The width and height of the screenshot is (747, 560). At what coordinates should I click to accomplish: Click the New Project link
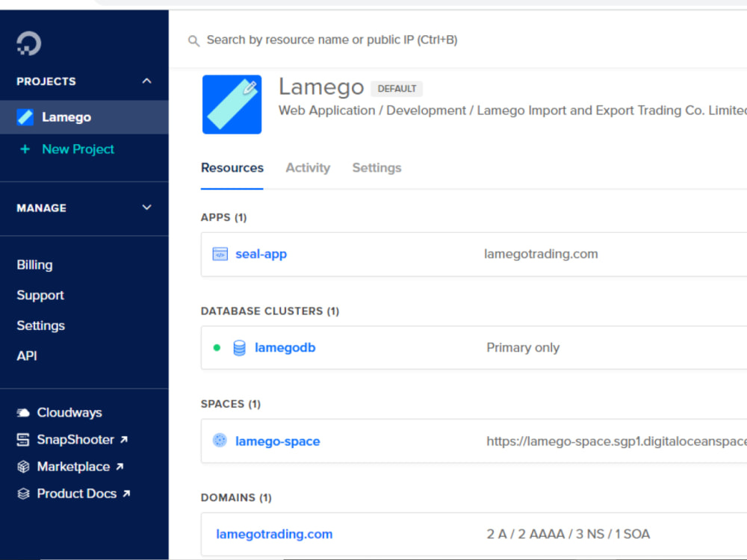point(78,149)
